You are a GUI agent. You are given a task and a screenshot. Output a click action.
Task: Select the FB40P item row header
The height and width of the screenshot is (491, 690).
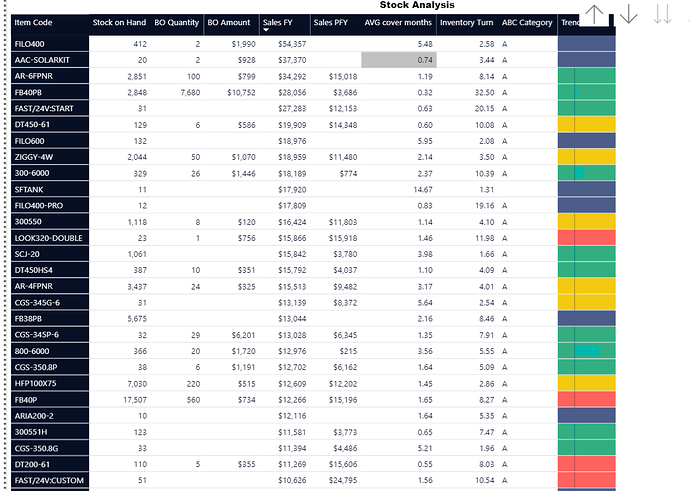pos(50,399)
